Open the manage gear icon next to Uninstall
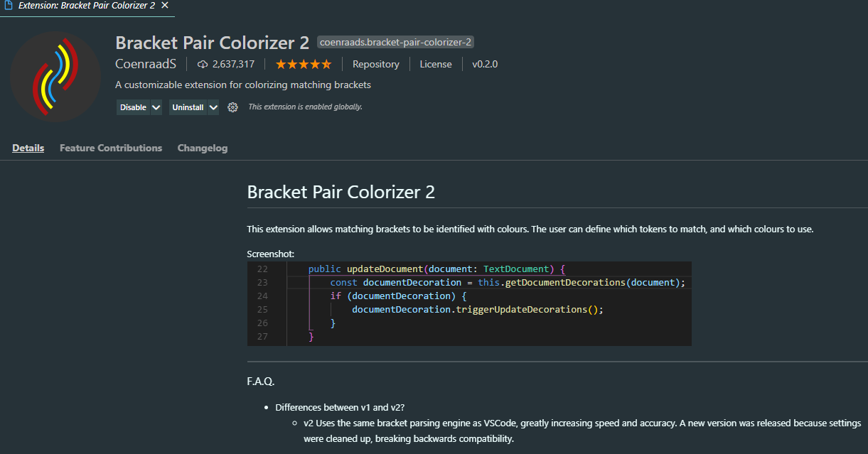This screenshot has height=454, width=868. 232,107
